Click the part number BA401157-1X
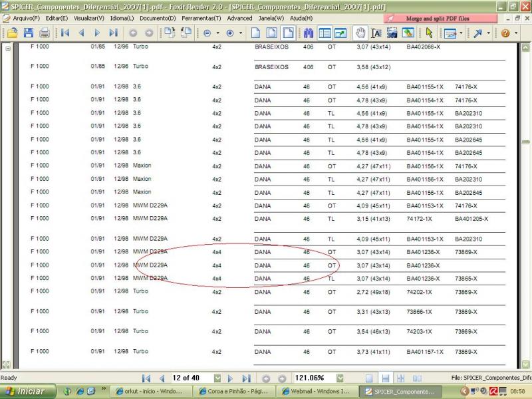This screenshot has height=399, width=532. coord(425,352)
